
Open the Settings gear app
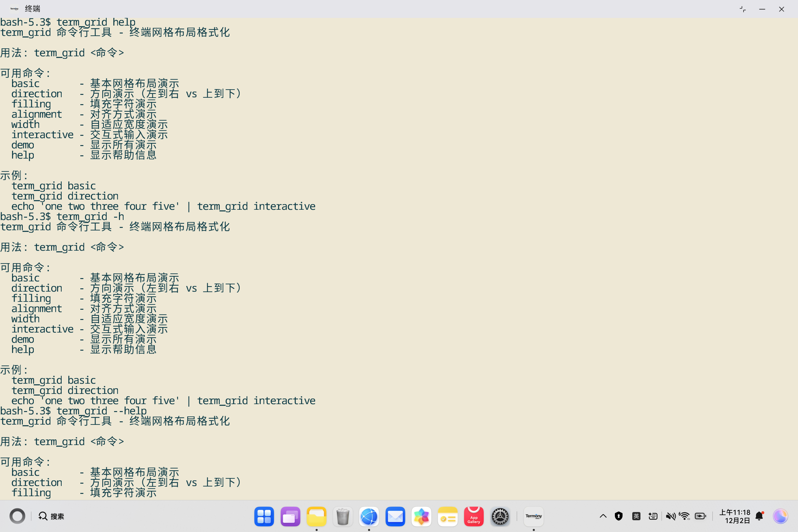(x=500, y=516)
